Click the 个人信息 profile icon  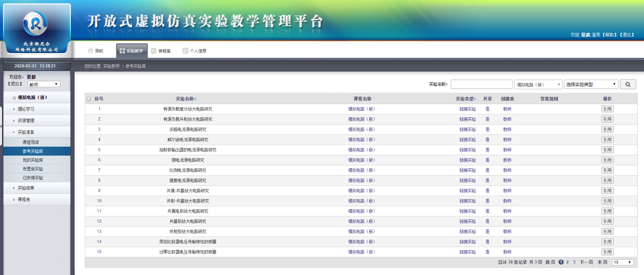click(186, 51)
